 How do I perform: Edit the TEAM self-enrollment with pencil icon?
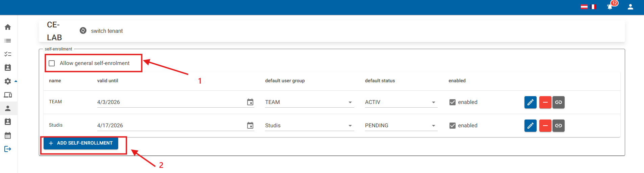[530, 102]
